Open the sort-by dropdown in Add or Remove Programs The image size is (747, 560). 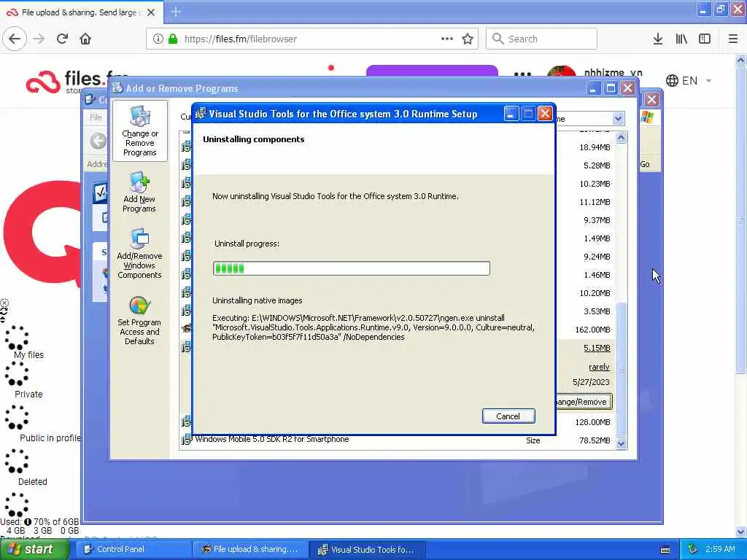[618, 118]
